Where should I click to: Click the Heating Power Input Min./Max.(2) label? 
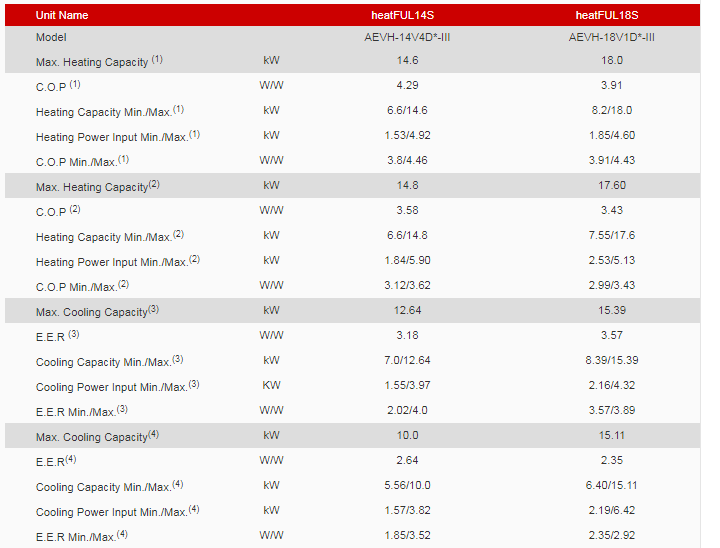pyautogui.click(x=110, y=261)
